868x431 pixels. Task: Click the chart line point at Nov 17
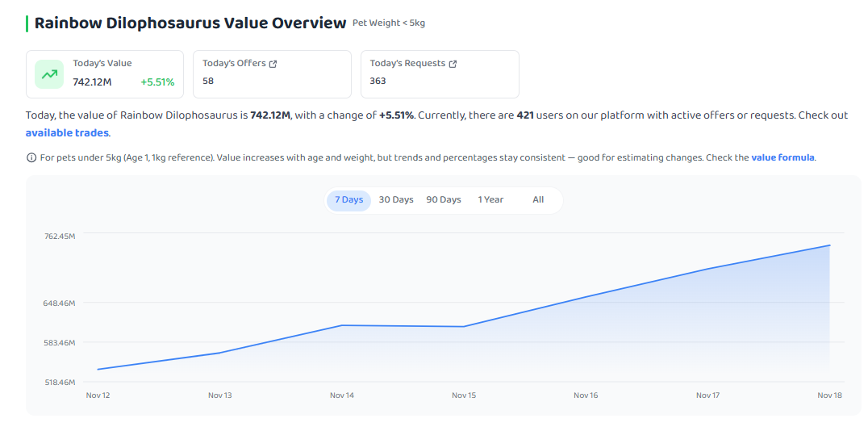point(708,270)
